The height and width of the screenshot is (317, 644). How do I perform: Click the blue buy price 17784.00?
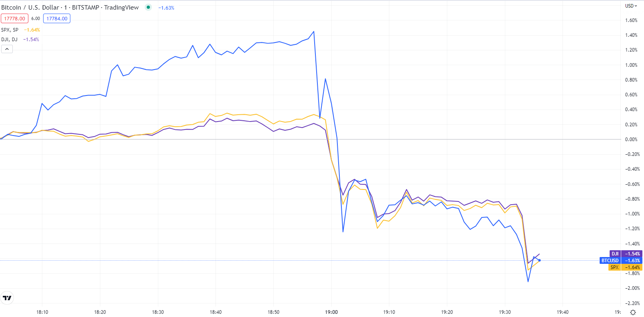57,19
